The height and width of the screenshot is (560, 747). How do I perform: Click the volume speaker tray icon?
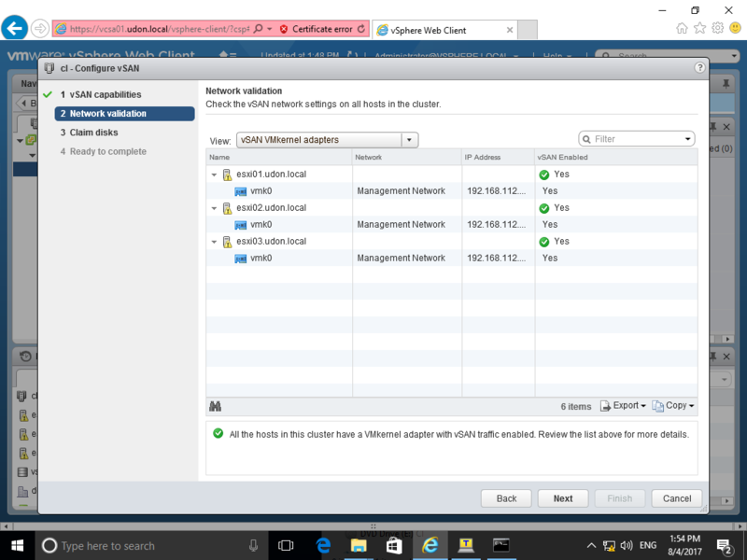click(627, 546)
